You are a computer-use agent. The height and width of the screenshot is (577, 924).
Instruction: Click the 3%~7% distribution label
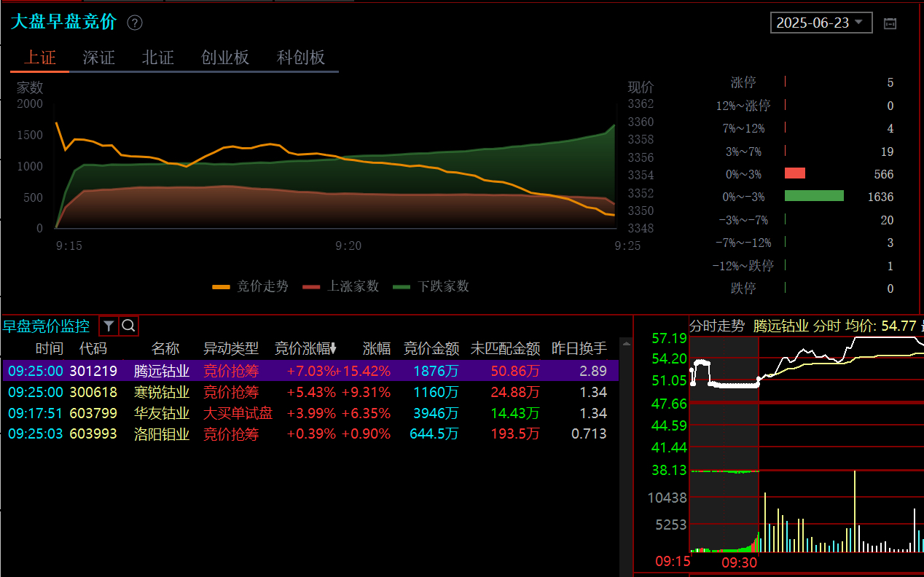[x=743, y=152]
